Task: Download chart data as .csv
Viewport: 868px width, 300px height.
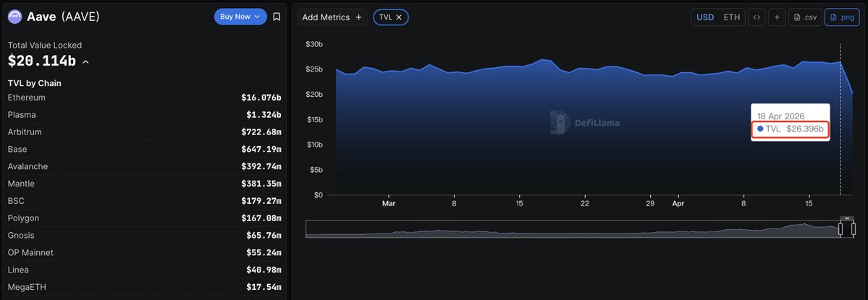Action: coord(805,17)
